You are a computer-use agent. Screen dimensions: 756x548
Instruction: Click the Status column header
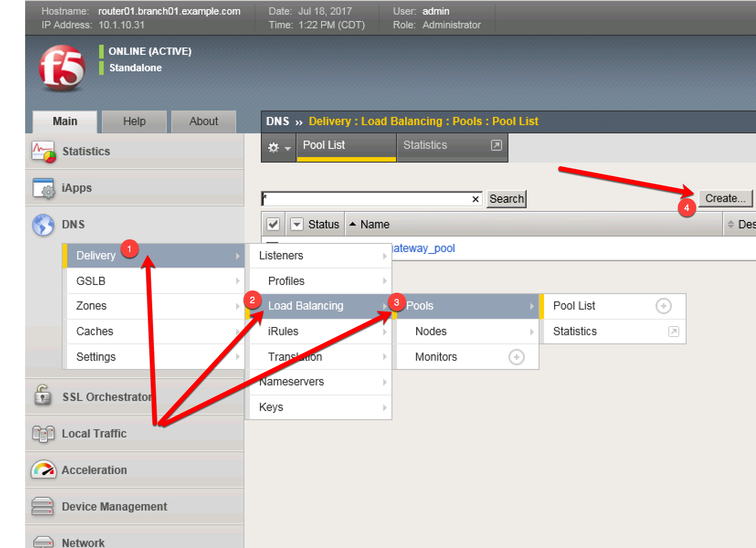tap(323, 224)
